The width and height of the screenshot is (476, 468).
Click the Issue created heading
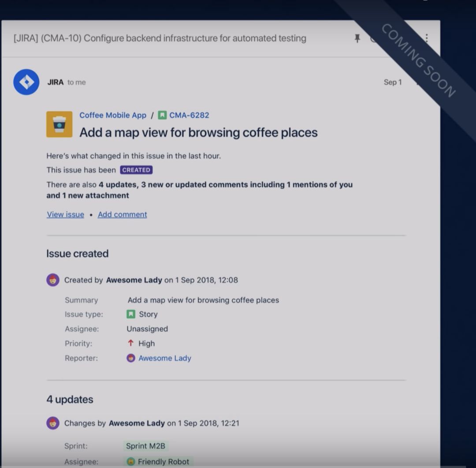tap(78, 254)
